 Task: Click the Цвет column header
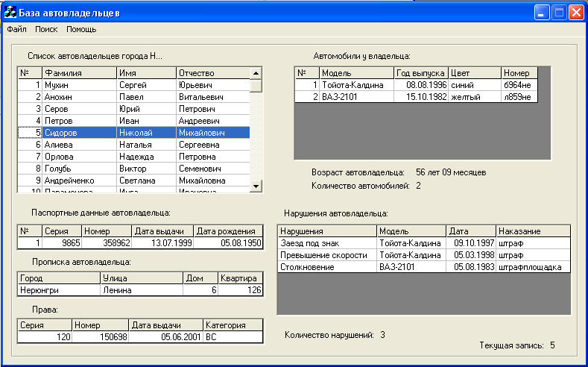click(x=475, y=73)
